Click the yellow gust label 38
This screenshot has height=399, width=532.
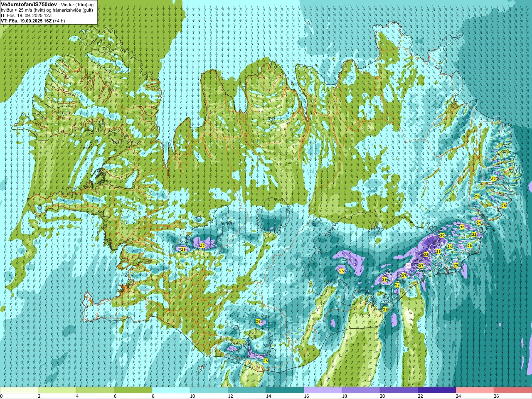point(438,251)
